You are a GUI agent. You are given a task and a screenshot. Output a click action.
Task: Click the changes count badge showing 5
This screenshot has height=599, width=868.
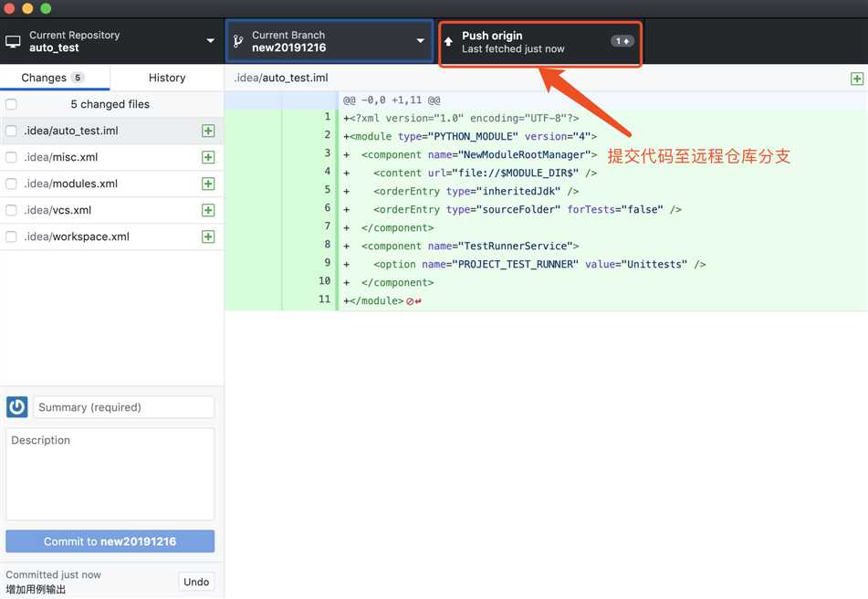pyautogui.click(x=78, y=78)
